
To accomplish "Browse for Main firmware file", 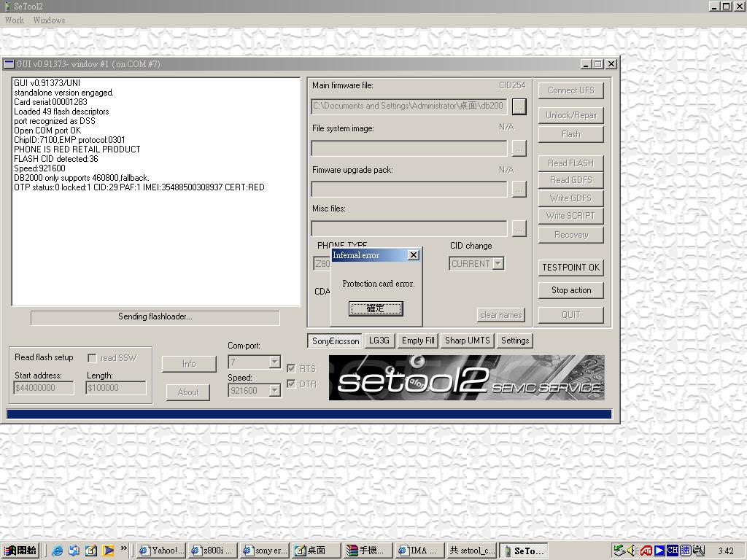I will coord(519,106).
